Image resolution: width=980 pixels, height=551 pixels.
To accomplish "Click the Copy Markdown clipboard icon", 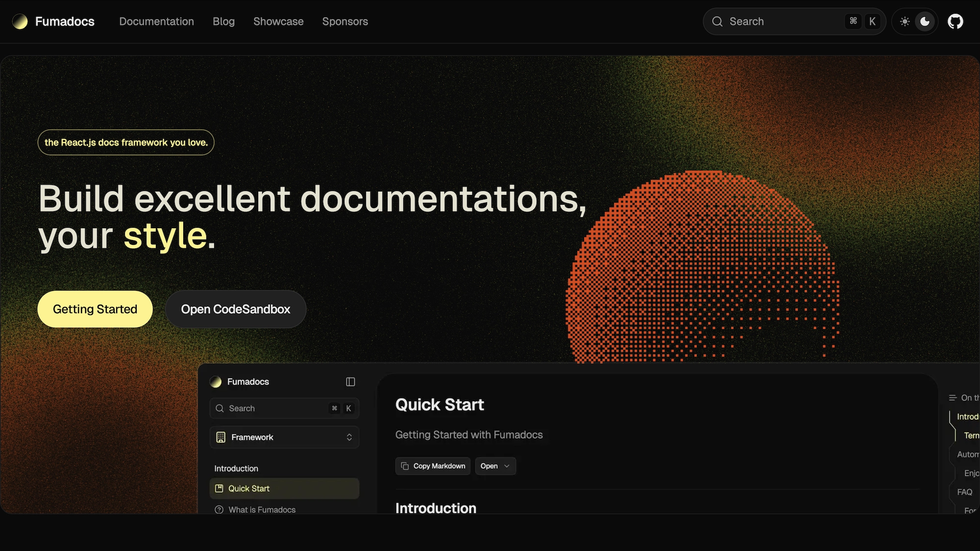I will tap(405, 466).
